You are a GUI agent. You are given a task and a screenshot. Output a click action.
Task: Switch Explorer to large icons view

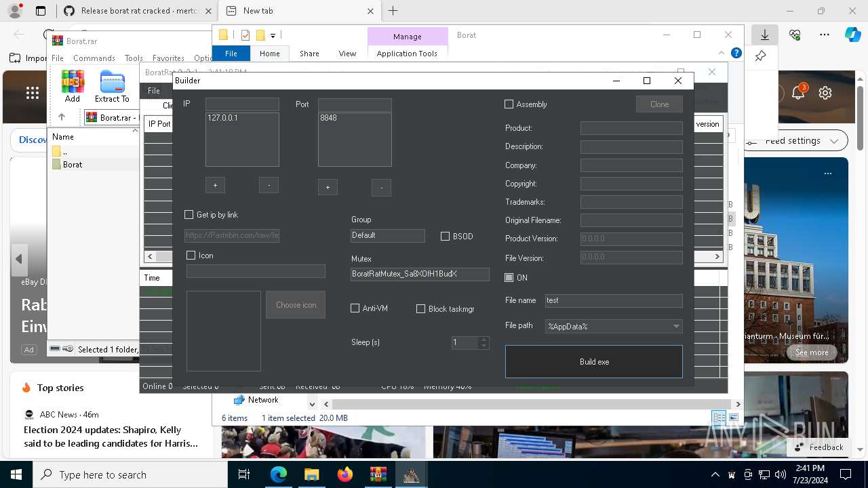(x=733, y=418)
